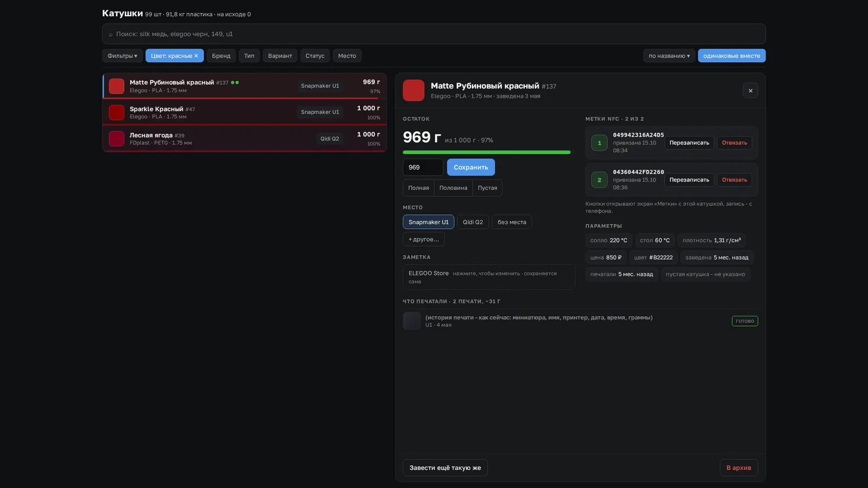The width and height of the screenshot is (868, 488).
Task: Click NFC tag number 1 badge
Action: [x=599, y=143]
